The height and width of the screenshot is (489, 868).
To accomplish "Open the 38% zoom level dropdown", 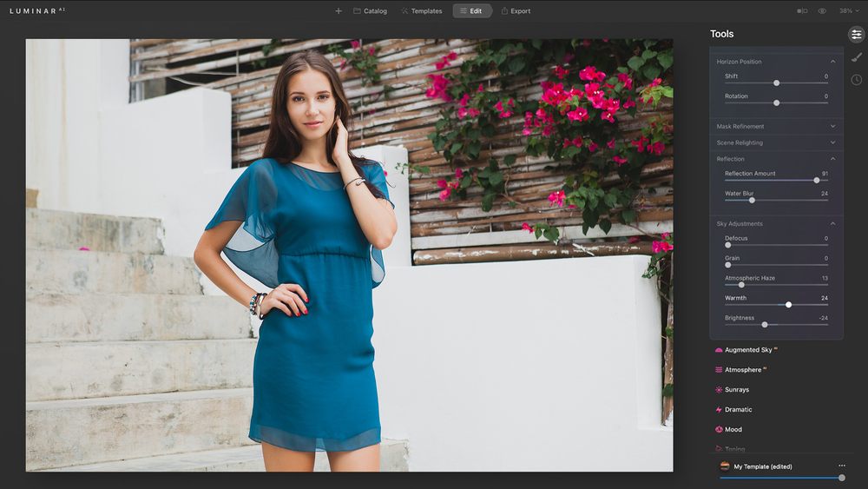I will tap(848, 11).
